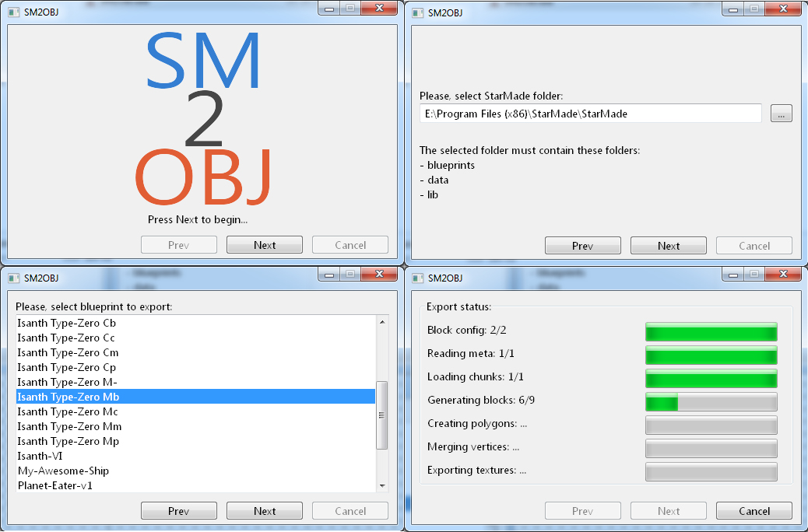Click the 'Generating blocks: 6/9' label

click(x=481, y=400)
